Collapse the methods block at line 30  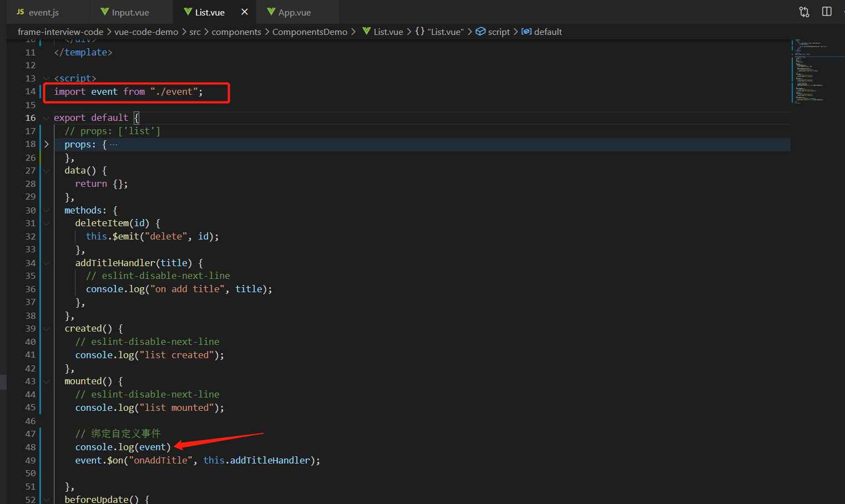click(47, 210)
